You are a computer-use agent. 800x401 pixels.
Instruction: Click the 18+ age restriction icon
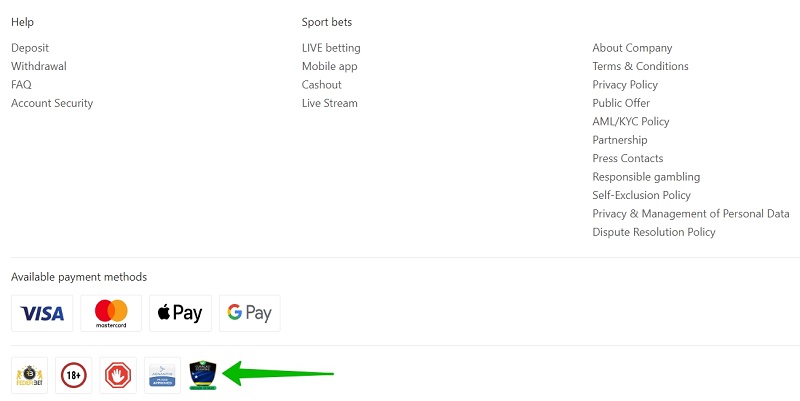click(x=73, y=375)
